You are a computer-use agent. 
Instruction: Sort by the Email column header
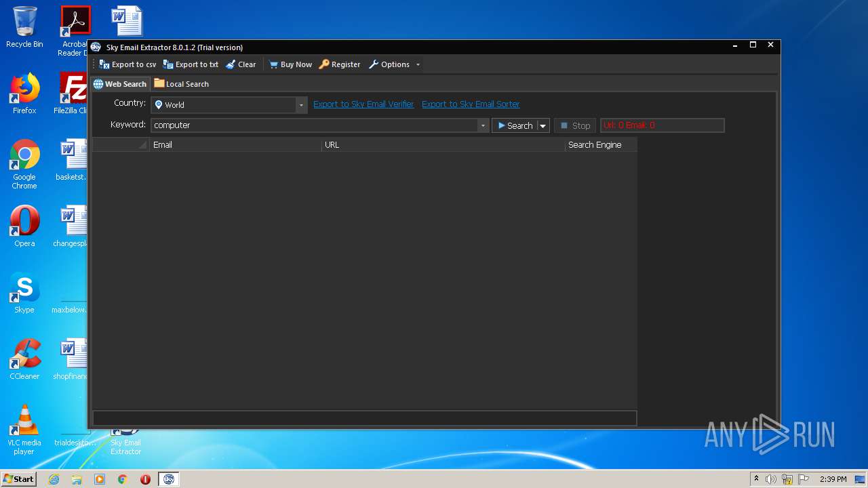235,145
